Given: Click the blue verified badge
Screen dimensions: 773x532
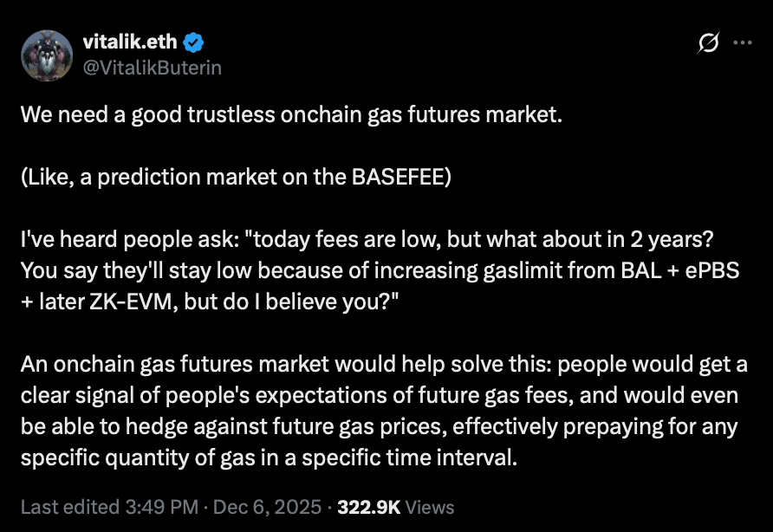Looking at the screenshot, I should click(x=194, y=42).
